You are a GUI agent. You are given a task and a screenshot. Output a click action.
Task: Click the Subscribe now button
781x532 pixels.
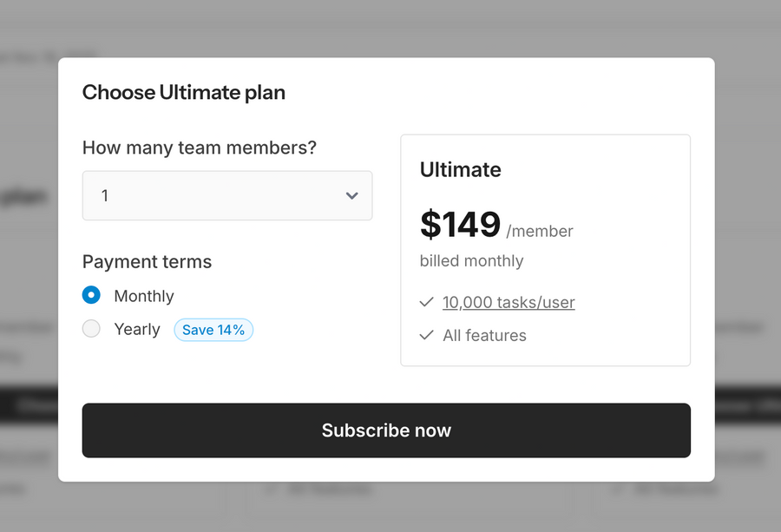pos(386,430)
